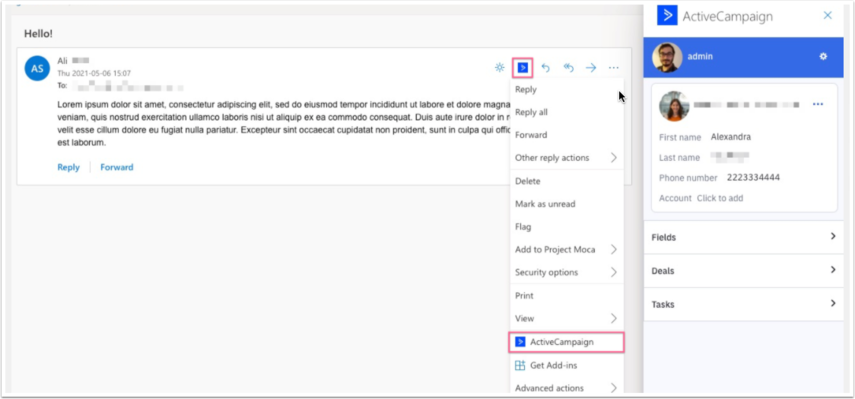Edit the First name value Alexandra
Viewport: 855px width, 399px height.
[x=731, y=137]
